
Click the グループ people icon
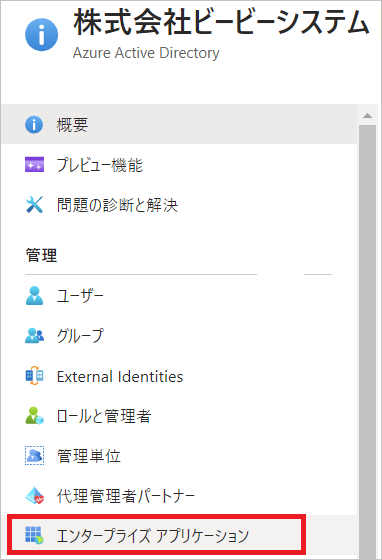(x=35, y=336)
